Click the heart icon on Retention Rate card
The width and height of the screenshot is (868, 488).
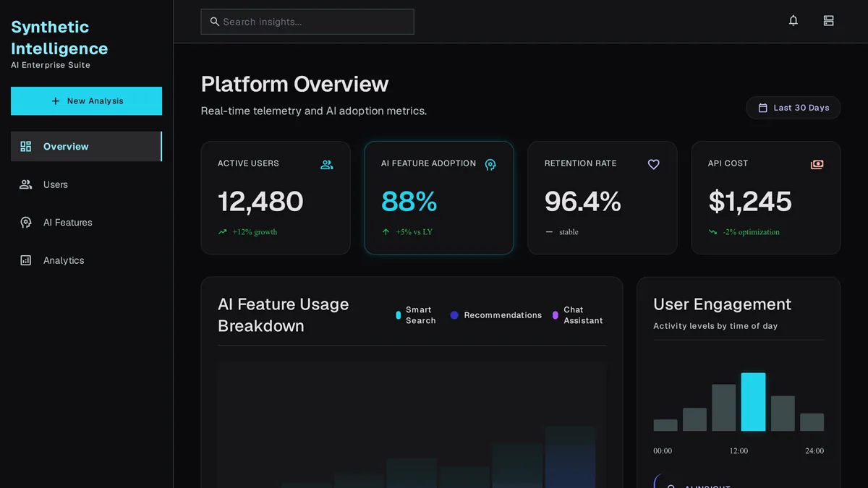[654, 165]
